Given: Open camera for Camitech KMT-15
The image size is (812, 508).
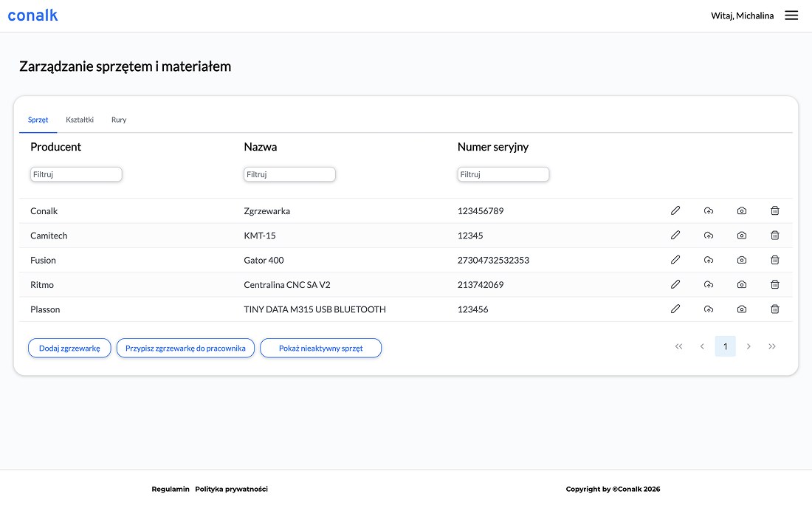Looking at the screenshot, I should point(742,235).
